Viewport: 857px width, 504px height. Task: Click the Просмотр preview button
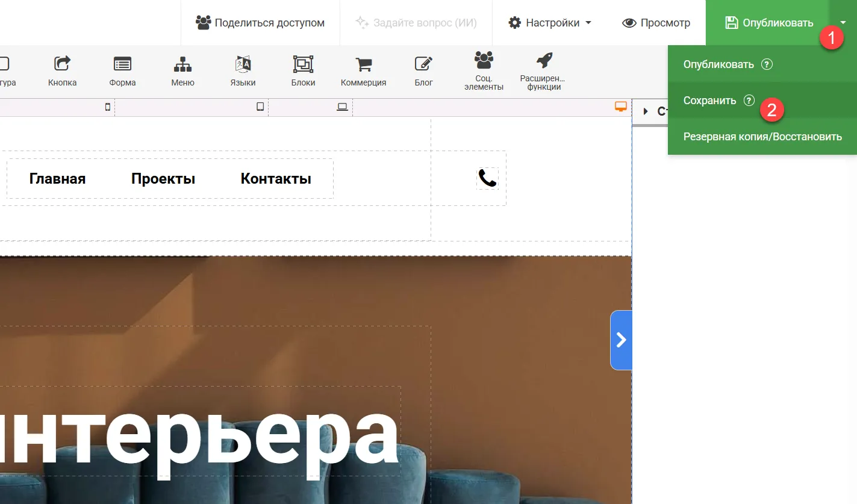(x=656, y=23)
